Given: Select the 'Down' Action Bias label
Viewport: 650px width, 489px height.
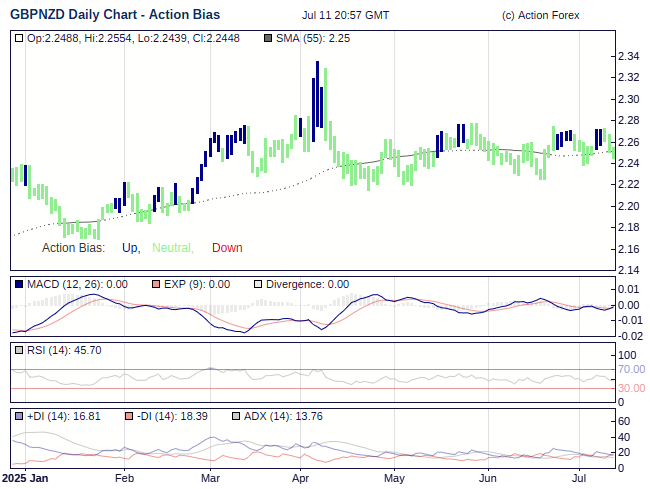Looking at the screenshot, I should pos(227,248).
